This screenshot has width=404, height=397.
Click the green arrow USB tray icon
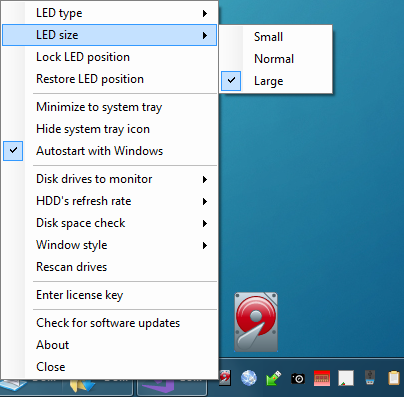[x=274, y=378]
